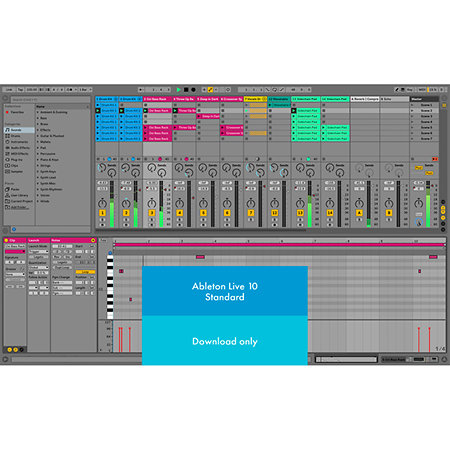Open Favorites collection with red dot

15,112
